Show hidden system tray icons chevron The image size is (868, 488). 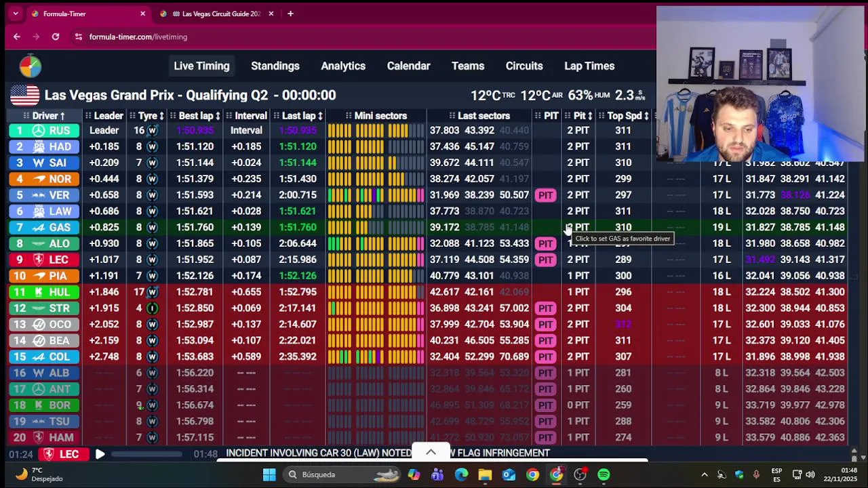(x=704, y=474)
